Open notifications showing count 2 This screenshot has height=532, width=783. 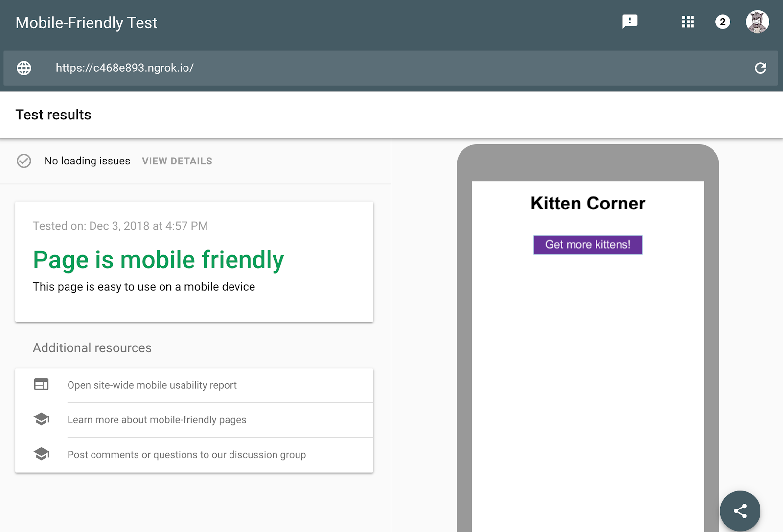tap(722, 22)
